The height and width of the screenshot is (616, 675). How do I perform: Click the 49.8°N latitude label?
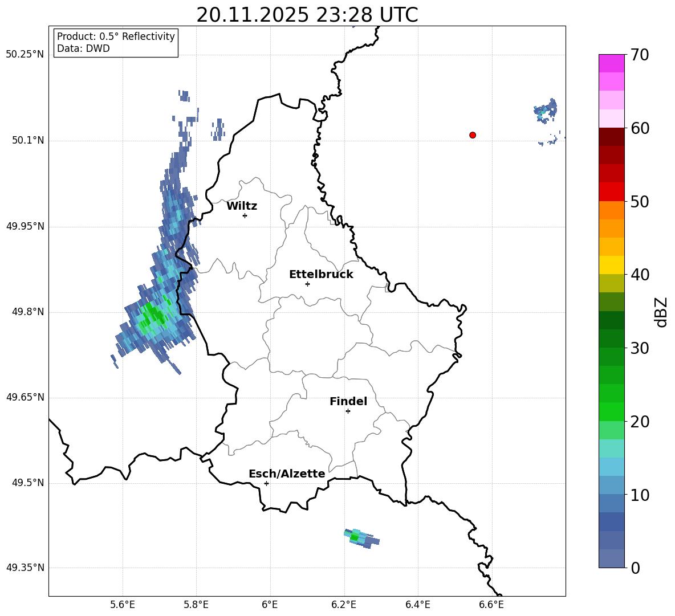tap(28, 312)
